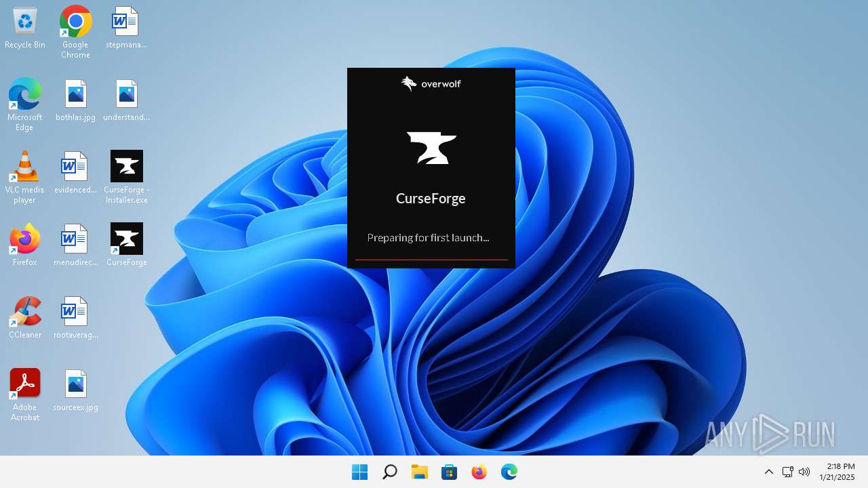Select the CurseForge - Installer.exe file
The image size is (868, 488).
click(x=126, y=177)
